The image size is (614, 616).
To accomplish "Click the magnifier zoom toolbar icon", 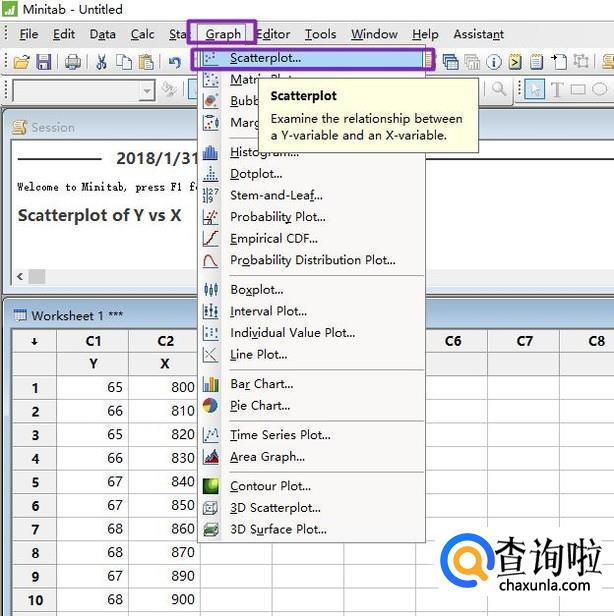I will click(x=499, y=89).
